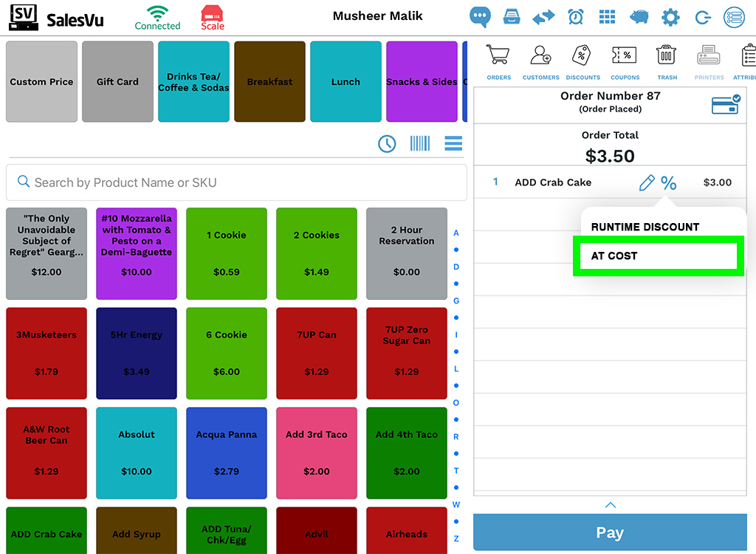Select the AT COST discount option
Screen dimensions: 756x554
[x=658, y=256]
